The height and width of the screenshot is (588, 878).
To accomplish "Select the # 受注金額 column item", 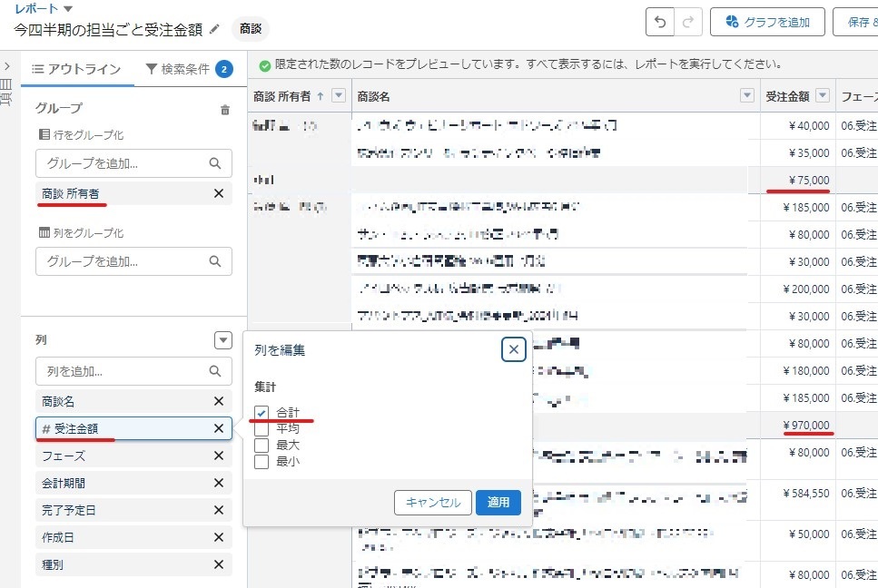I will [x=133, y=428].
